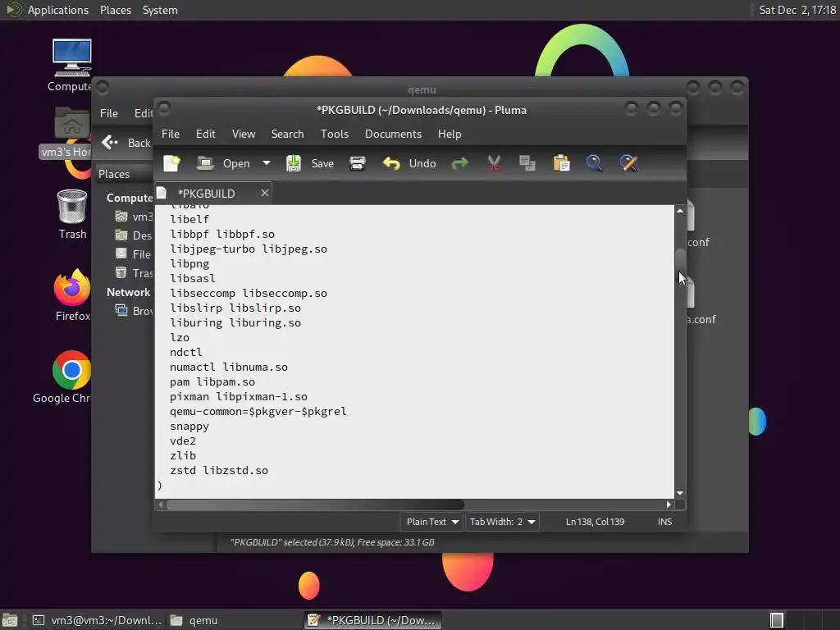Open the Documents menu
Screen dimensions: 840x630
tap(393, 134)
